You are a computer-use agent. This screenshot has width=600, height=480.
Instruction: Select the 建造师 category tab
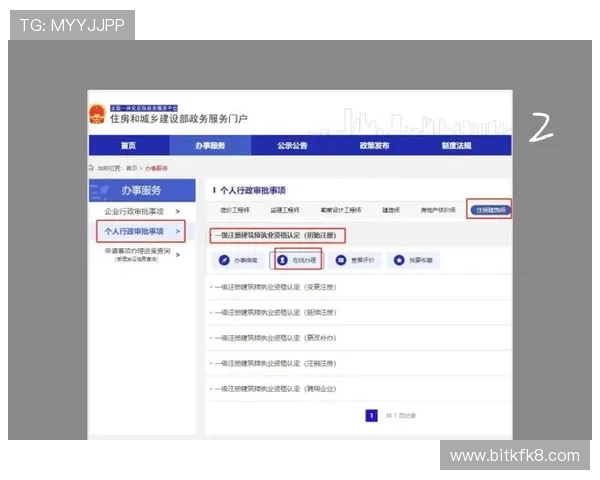point(391,210)
